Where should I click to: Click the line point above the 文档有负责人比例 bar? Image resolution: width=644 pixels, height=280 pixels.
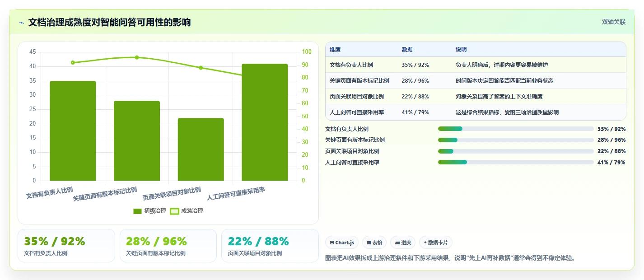click(73, 62)
